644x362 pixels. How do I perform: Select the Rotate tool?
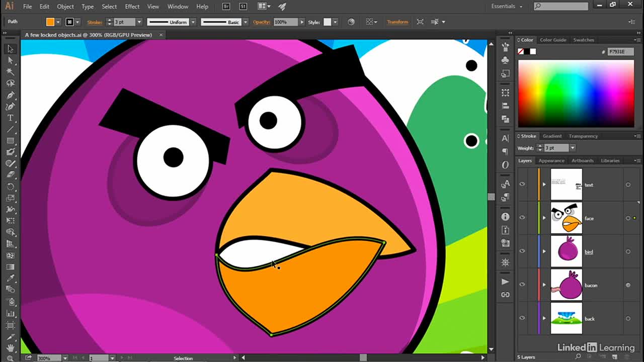(10, 186)
